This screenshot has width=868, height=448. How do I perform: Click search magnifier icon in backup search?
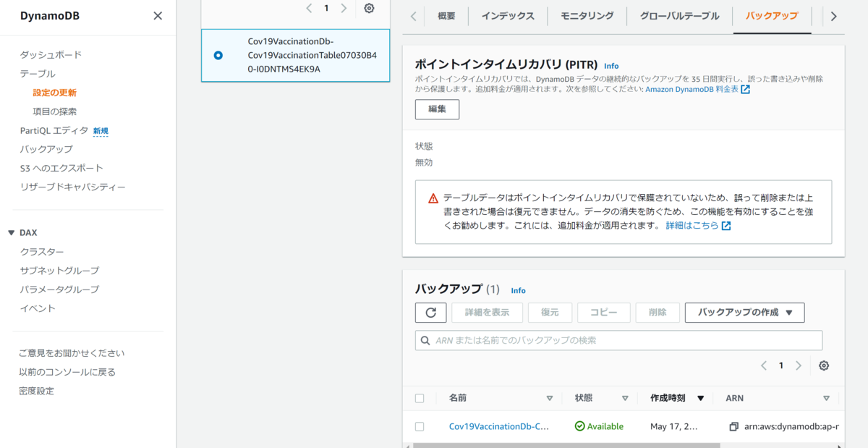tap(426, 340)
